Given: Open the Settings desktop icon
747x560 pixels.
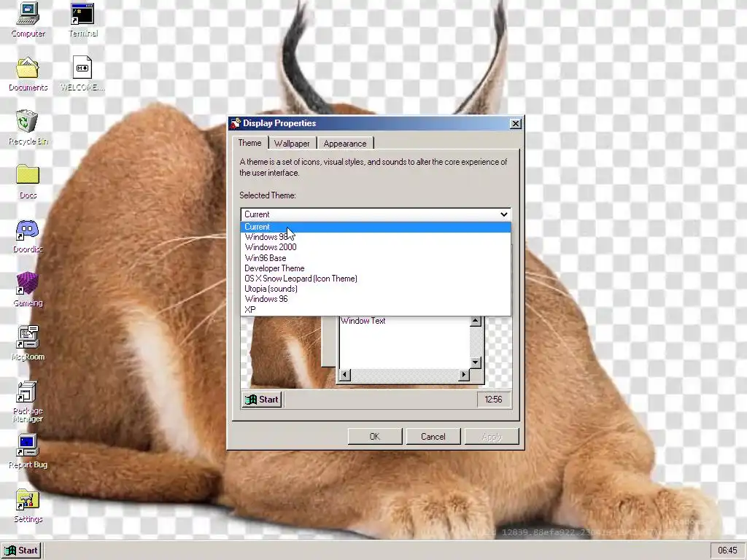Looking at the screenshot, I should 28,506.
